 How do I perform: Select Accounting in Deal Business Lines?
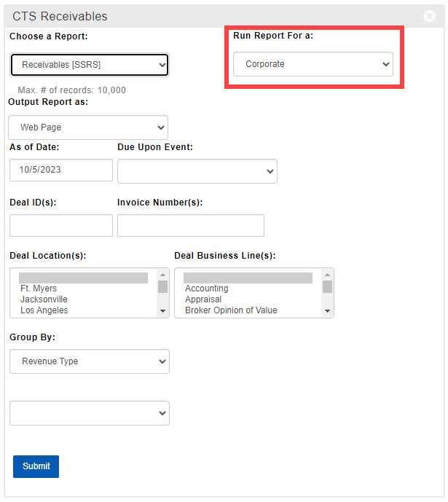click(206, 289)
